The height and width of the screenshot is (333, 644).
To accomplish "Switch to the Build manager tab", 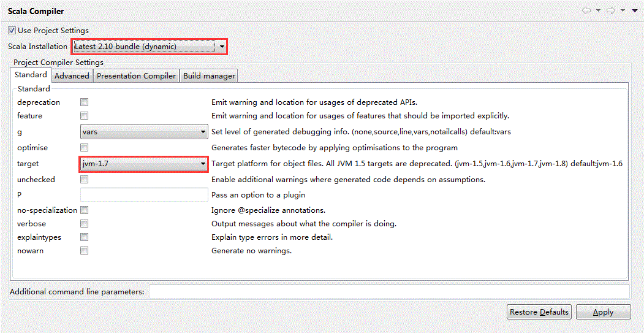I will 209,76.
